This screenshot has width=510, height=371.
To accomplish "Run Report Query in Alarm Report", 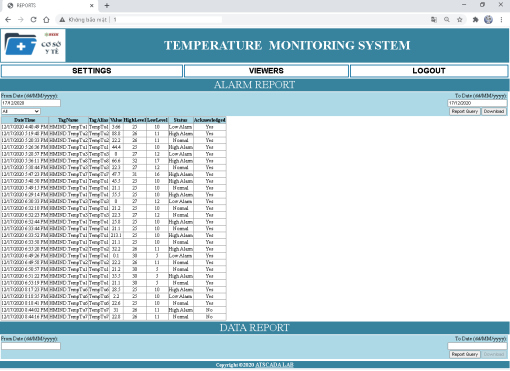I will click(465, 111).
